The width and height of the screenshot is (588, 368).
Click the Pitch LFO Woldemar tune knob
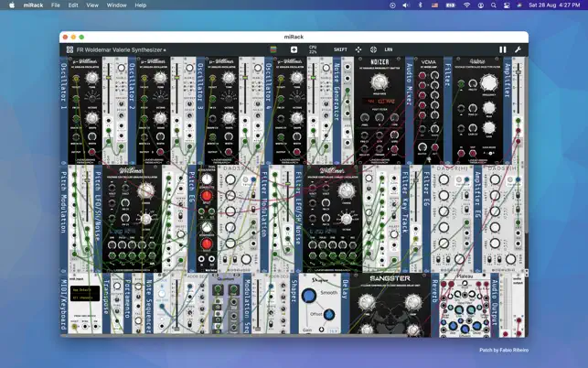click(x=145, y=190)
